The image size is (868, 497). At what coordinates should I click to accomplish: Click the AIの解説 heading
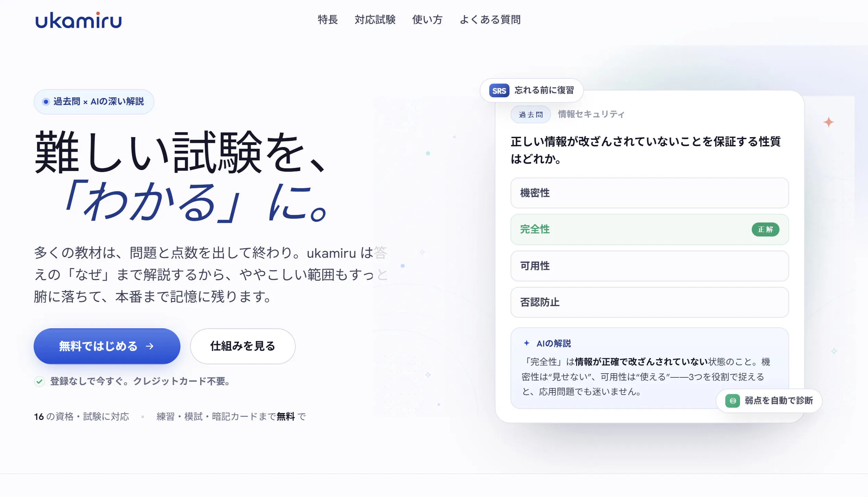(x=554, y=343)
